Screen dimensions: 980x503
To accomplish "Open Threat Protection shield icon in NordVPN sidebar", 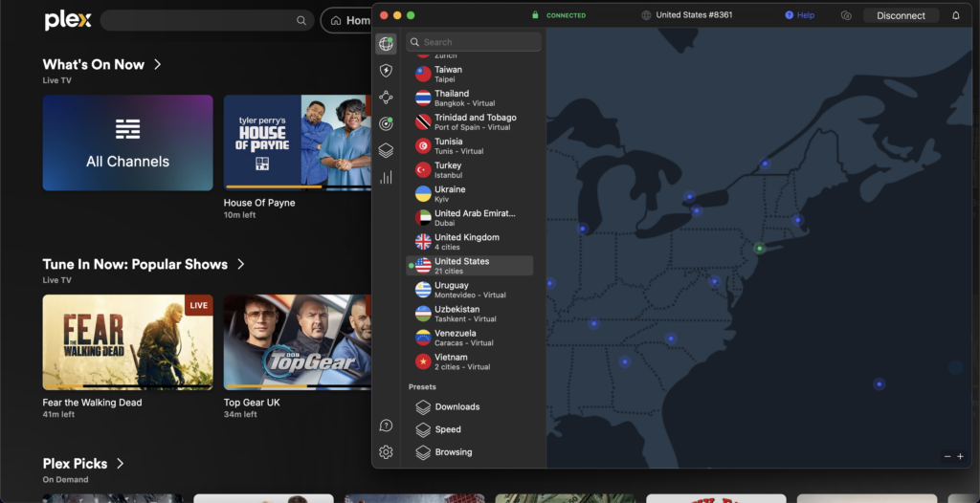I will tap(386, 71).
